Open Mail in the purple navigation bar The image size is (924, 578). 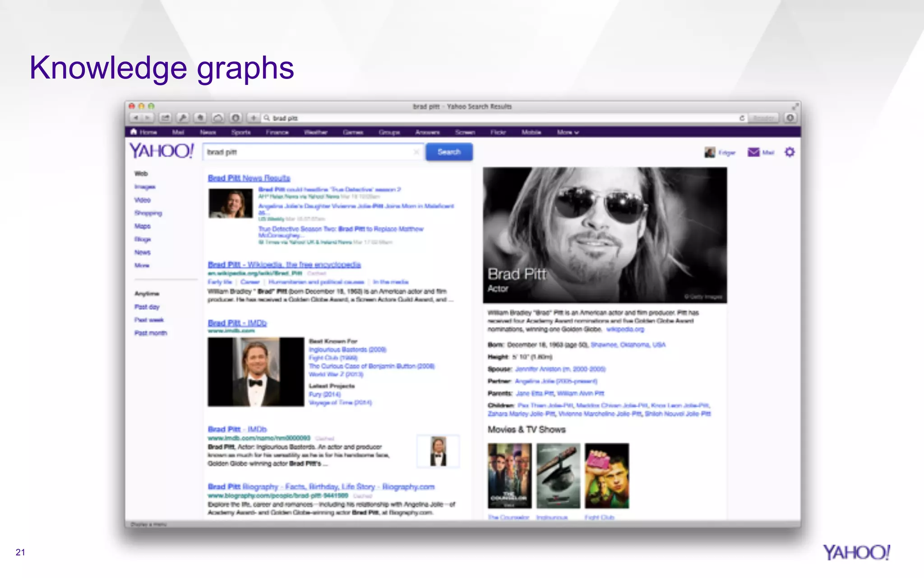click(x=178, y=132)
